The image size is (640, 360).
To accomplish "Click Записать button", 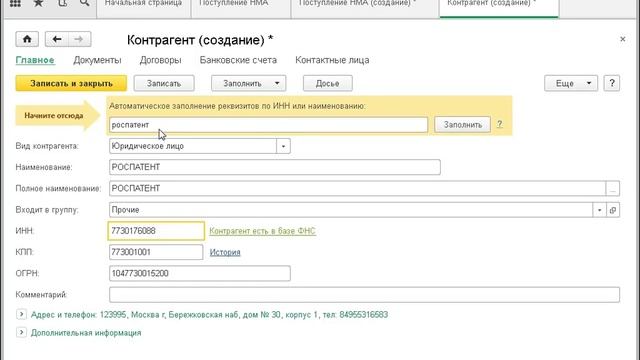I will 164,83.
